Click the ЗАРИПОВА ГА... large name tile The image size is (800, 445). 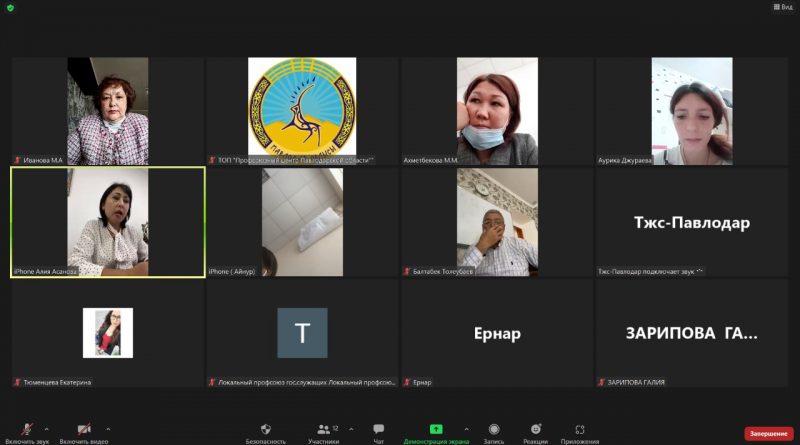692,333
